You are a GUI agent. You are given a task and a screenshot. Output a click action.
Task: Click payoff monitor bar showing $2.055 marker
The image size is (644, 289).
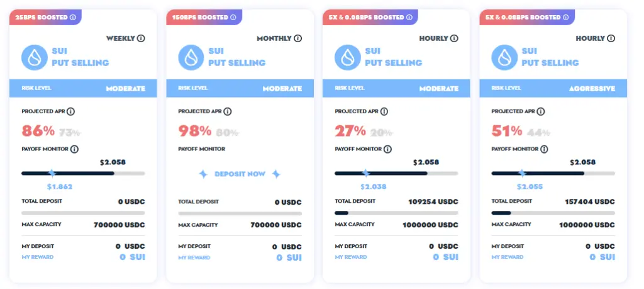click(553, 173)
